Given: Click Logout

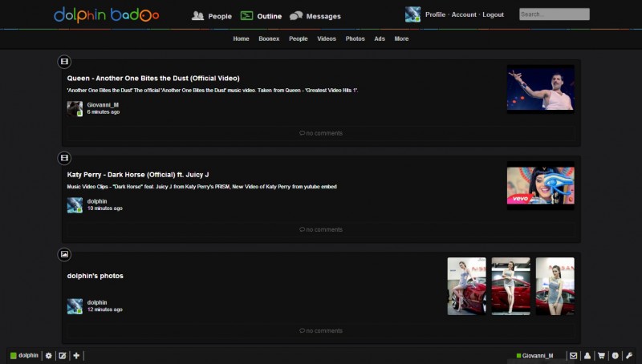Looking at the screenshot, I should coord(493,14).
